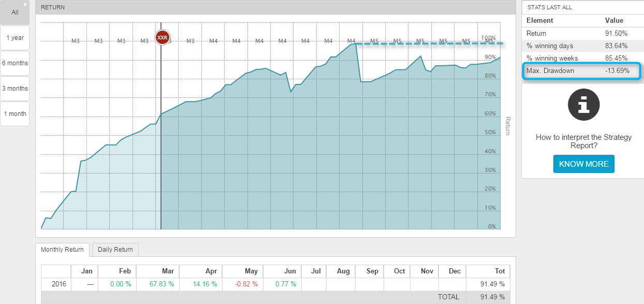This screenshot has height=304, width=644.
Task: Click the red XXR marker on chart
Action: click(x=162, y=38)
